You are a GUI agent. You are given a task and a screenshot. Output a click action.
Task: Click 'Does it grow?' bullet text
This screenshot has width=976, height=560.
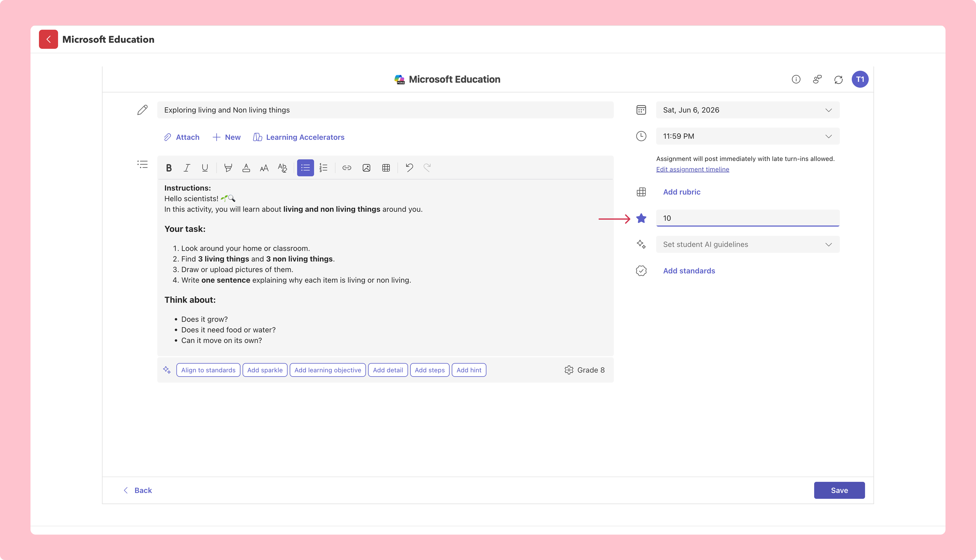tap(204, 319)
